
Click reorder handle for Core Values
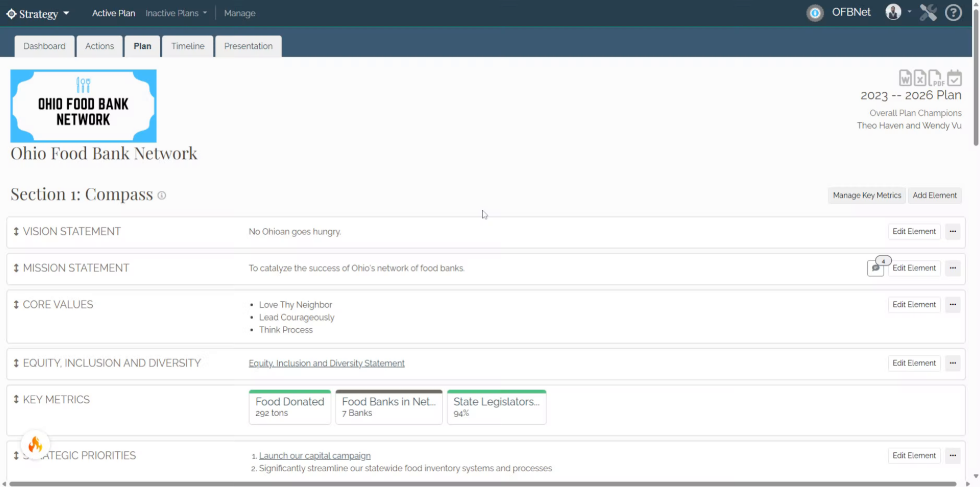(x=16, y=305)
